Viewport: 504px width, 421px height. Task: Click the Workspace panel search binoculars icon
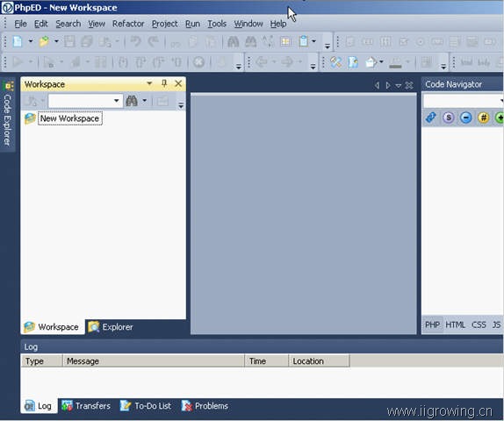(x=132, y=101)
